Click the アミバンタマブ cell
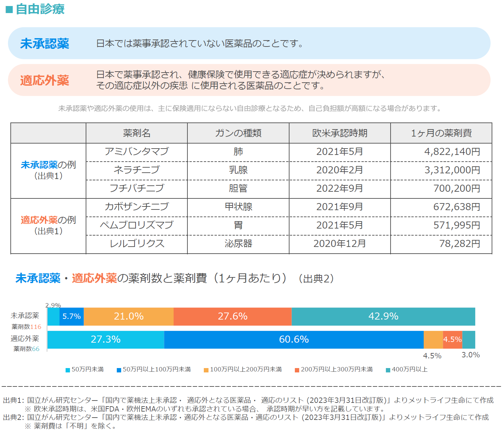This screenshot has height=438, width=504. point(137,152)
